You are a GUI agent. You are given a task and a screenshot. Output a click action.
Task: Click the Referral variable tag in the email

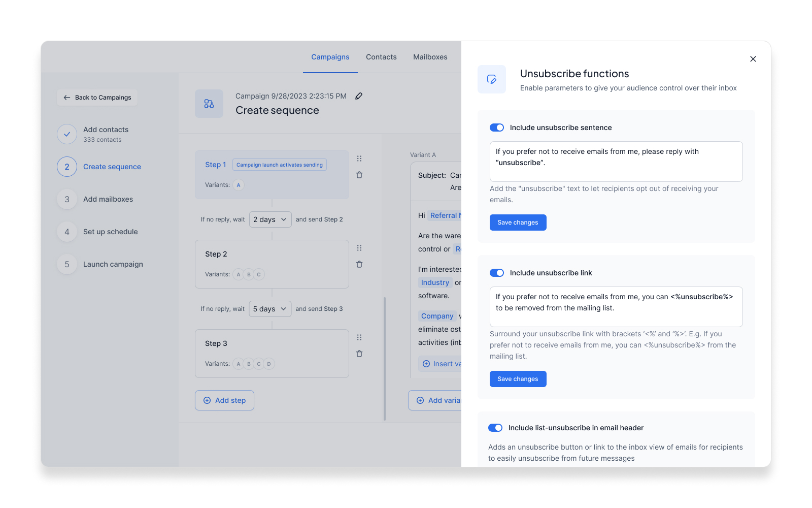coord(445,215)
